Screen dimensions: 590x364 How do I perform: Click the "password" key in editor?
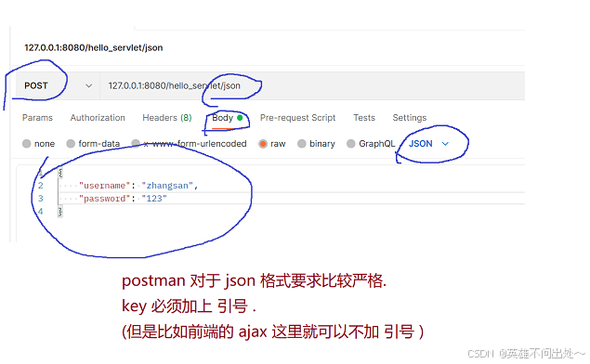click(104, 199)
